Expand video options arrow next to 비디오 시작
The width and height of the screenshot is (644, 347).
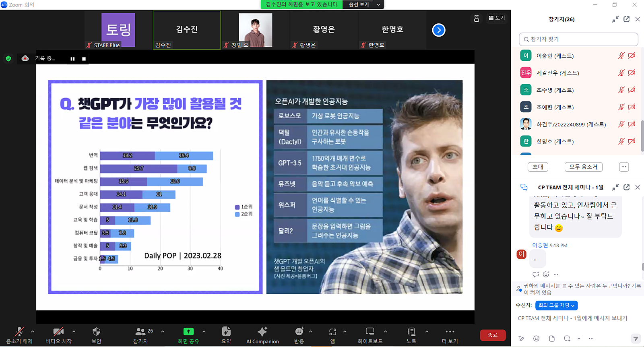pos(74,331)
